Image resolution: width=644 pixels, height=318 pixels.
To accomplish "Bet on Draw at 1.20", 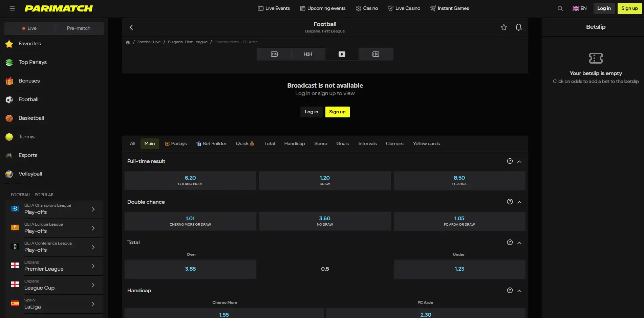I will 325,181.
